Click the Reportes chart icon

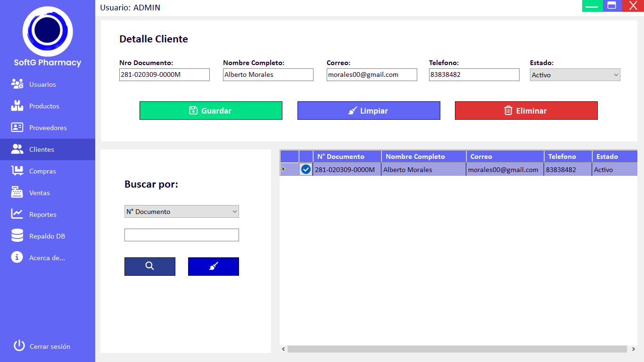17,214
